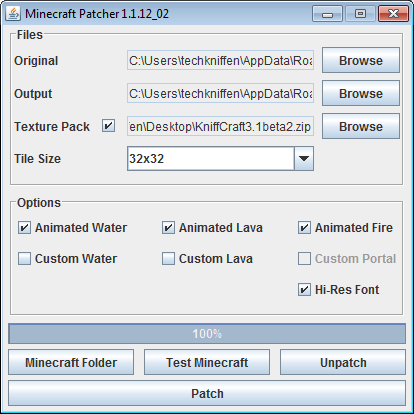The image size is (414, 414).
Task: Click the 100% progress bar
Action: coord(207,333)
